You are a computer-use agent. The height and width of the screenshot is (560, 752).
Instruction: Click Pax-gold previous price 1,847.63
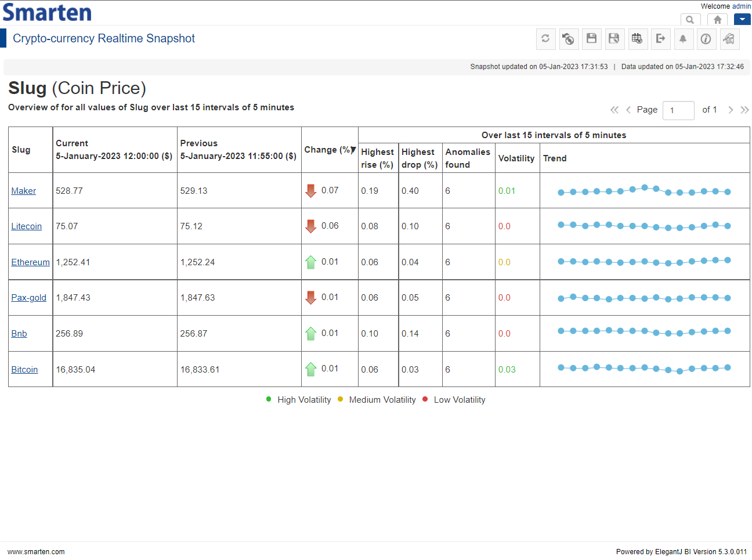pos(197,298)
